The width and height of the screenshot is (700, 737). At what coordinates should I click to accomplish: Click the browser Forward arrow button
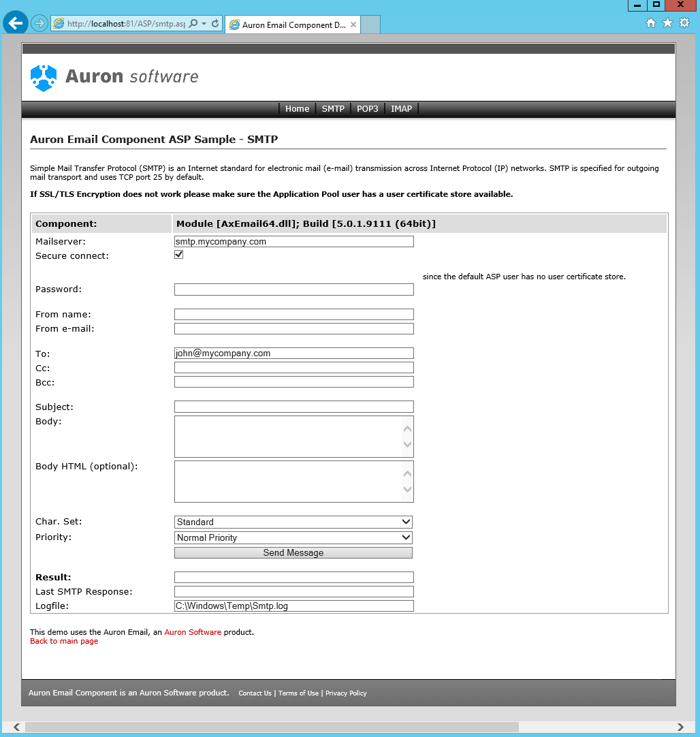tap(39, 23)
